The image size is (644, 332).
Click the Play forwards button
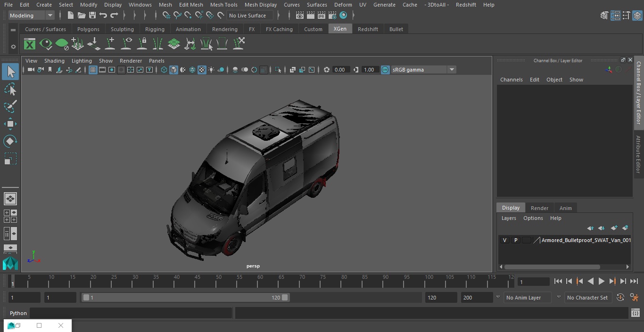tap(601, 281)
